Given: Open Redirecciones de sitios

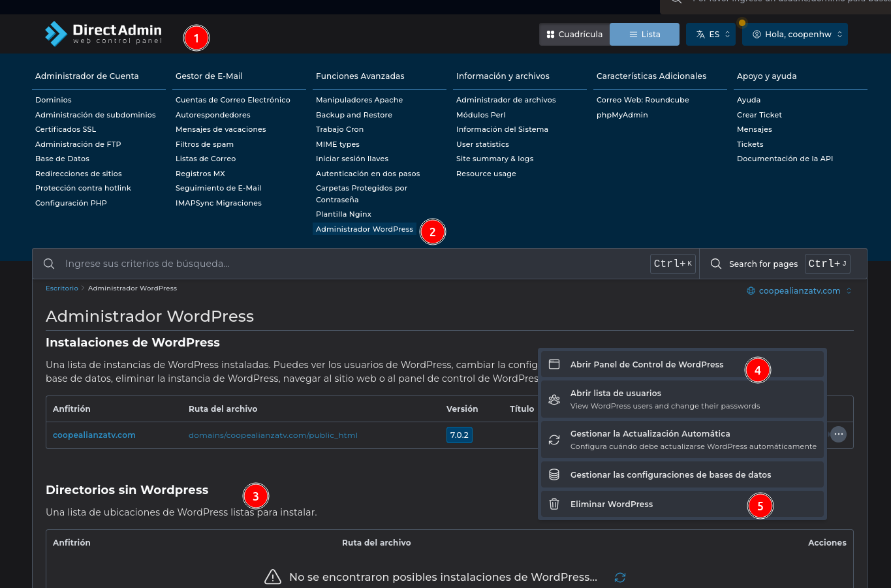Looking at the screenshot, I should (78, 174).
